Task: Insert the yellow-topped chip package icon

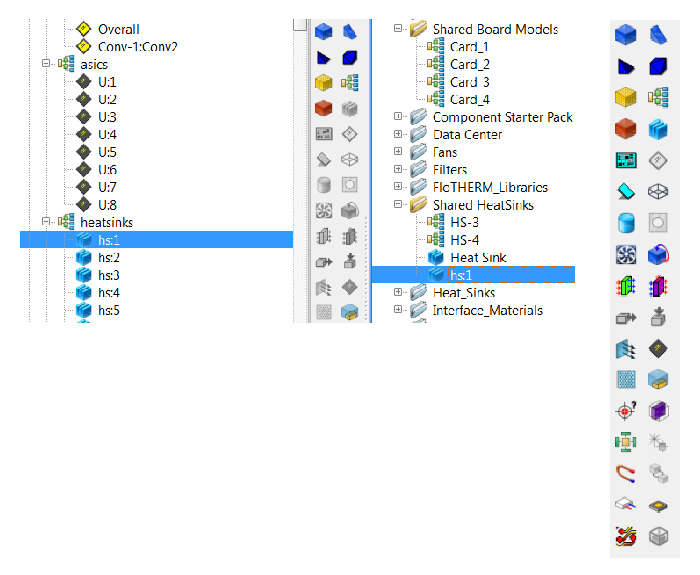Action: coord(658,505)
